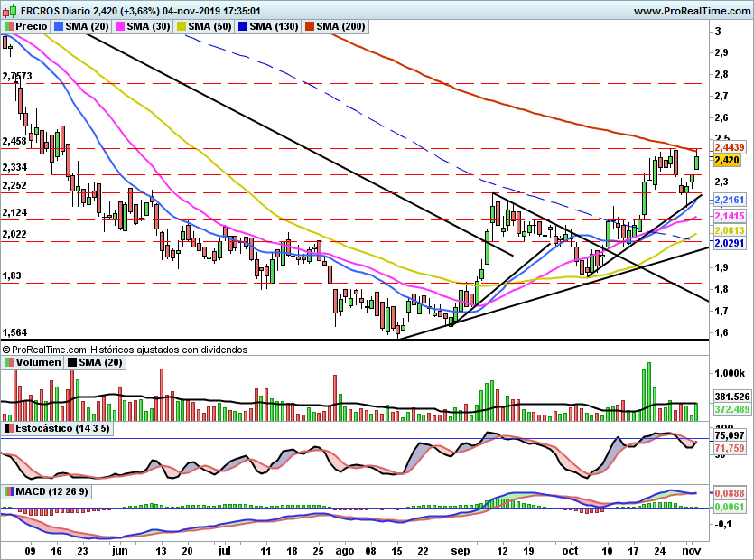Click the Precio candlestick legend icon
The image size is (754, 560).
[x=8, y=26]
